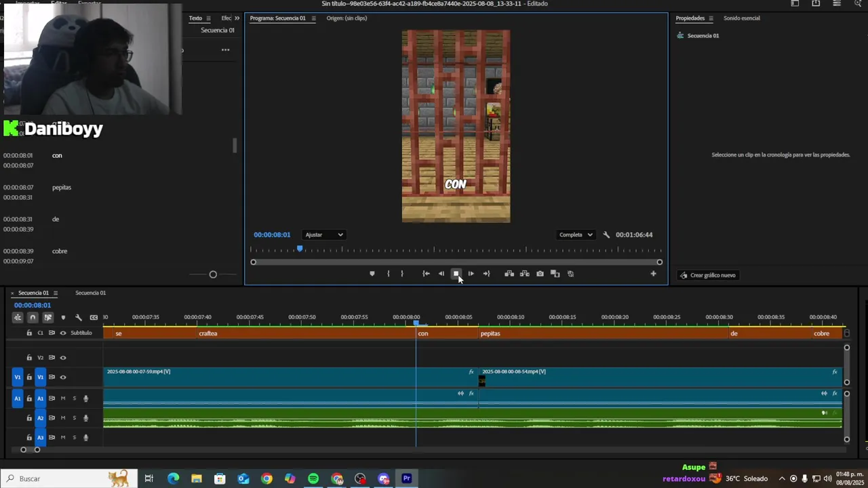Viewport: 868px width, 488px height.
Task: Go to Out point in Program monitor
Action: tap(486, 274)
